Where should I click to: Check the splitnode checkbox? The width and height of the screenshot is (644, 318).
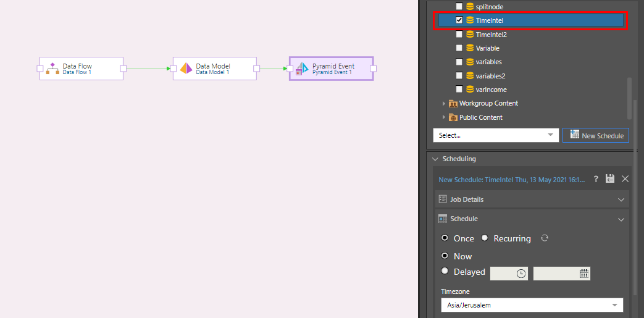459,7
